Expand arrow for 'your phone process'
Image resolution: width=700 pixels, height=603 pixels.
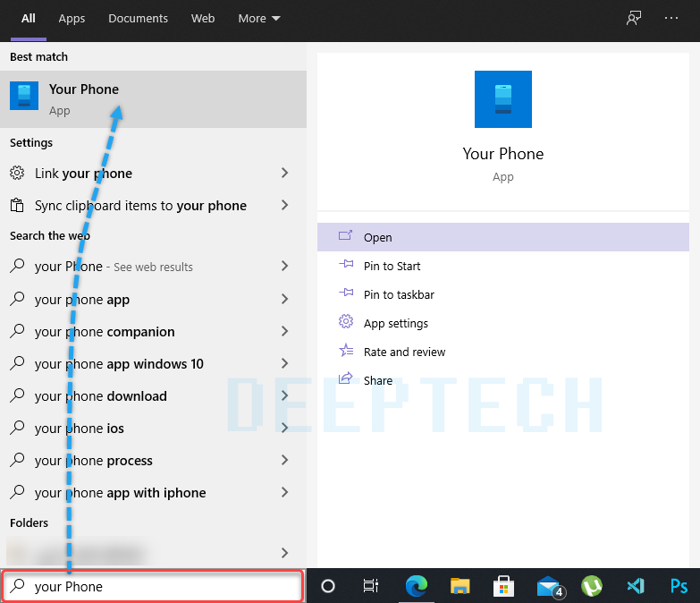tap(285, 460)
